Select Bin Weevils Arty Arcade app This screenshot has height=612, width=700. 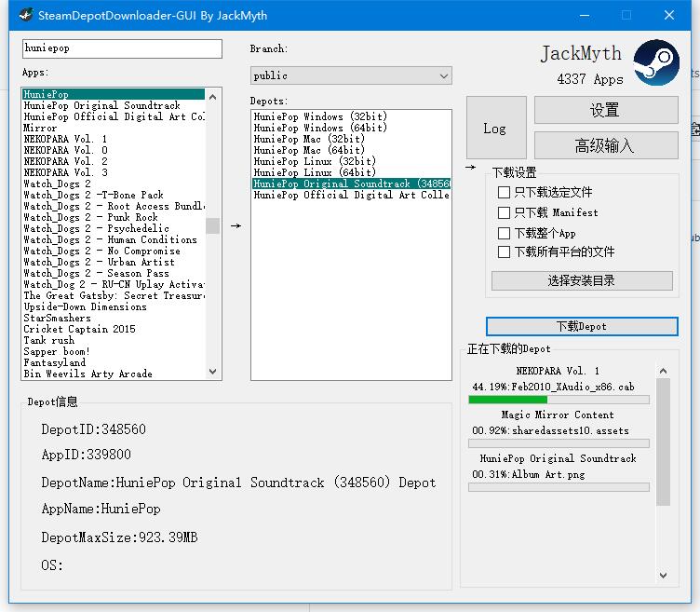coord(114,374)
